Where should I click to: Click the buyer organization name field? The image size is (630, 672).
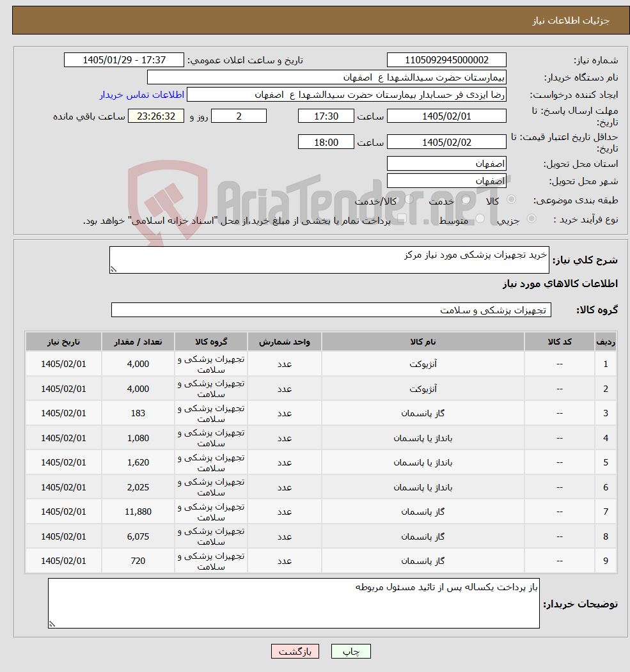(327, 77)
